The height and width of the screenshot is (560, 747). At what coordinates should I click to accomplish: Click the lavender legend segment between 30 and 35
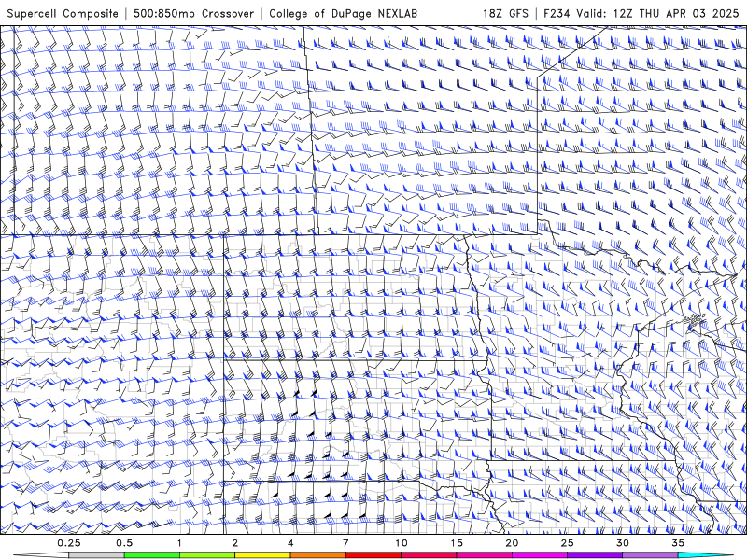[650, 555]
